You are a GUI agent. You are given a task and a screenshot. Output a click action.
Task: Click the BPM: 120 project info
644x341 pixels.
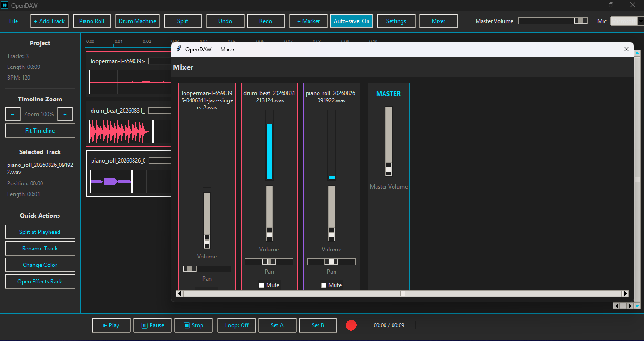pyautogui.click(x=19, y=78)
